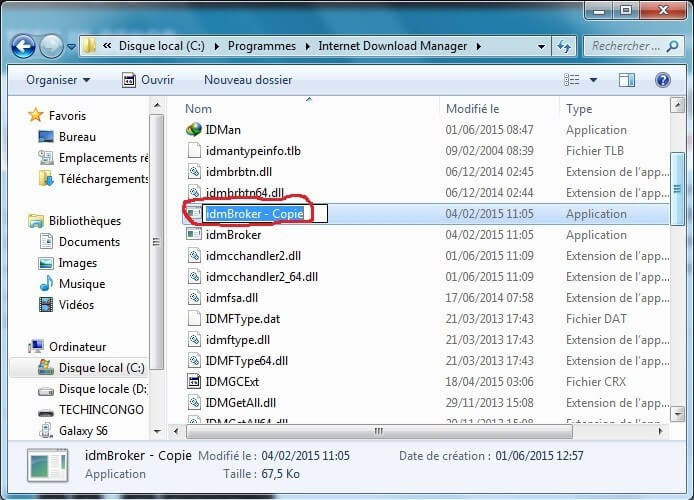Click navigation pane scroll down arrow
The image size is (694, 500).
pyautogui.click(x=157, y=431)
